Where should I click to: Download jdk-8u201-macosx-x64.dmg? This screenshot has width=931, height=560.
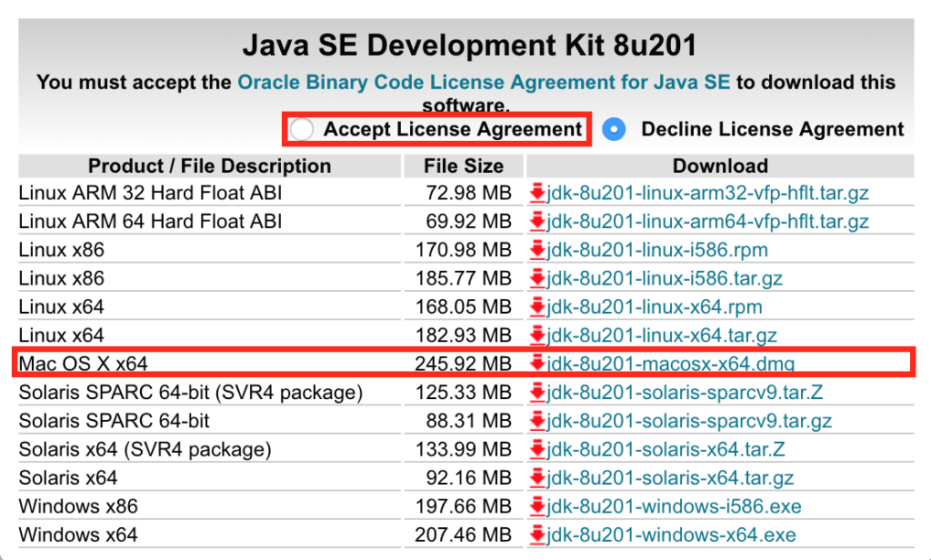pos(670,364)
